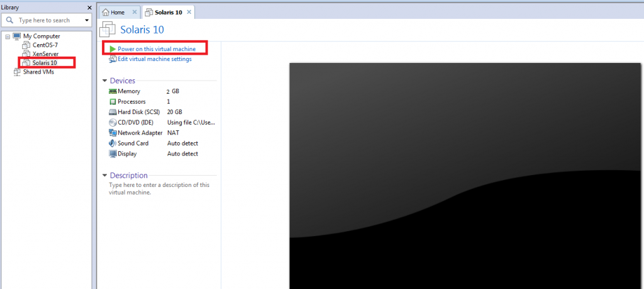The image size is (644, 289).
Task: Open Edit virtual machine settings link
Action: click(155, 59)
